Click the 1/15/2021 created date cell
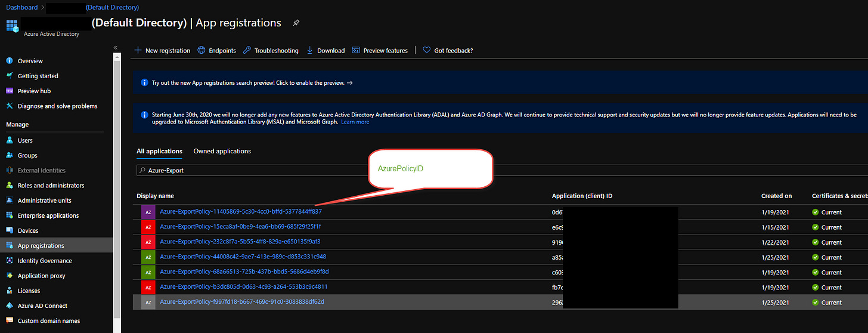This screenshot has height=333, width=868. pyautogui.click(x=775, y=227)
